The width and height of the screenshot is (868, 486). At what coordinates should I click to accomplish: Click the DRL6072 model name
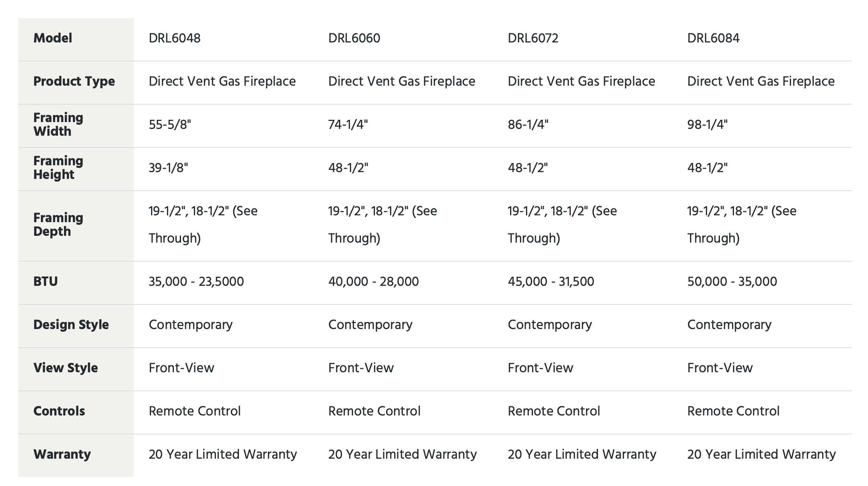coord(533,38)
